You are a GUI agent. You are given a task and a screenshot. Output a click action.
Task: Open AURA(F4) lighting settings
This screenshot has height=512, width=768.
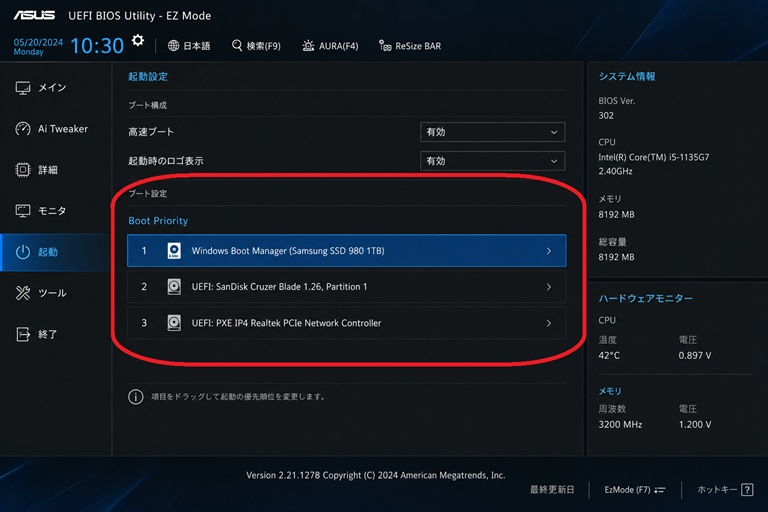click(x=330, y=46)
